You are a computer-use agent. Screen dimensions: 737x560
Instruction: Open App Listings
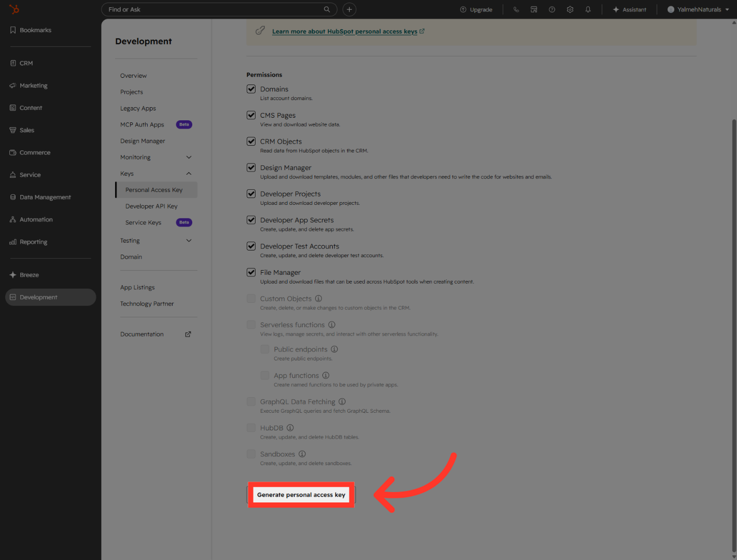pos(137,287)
